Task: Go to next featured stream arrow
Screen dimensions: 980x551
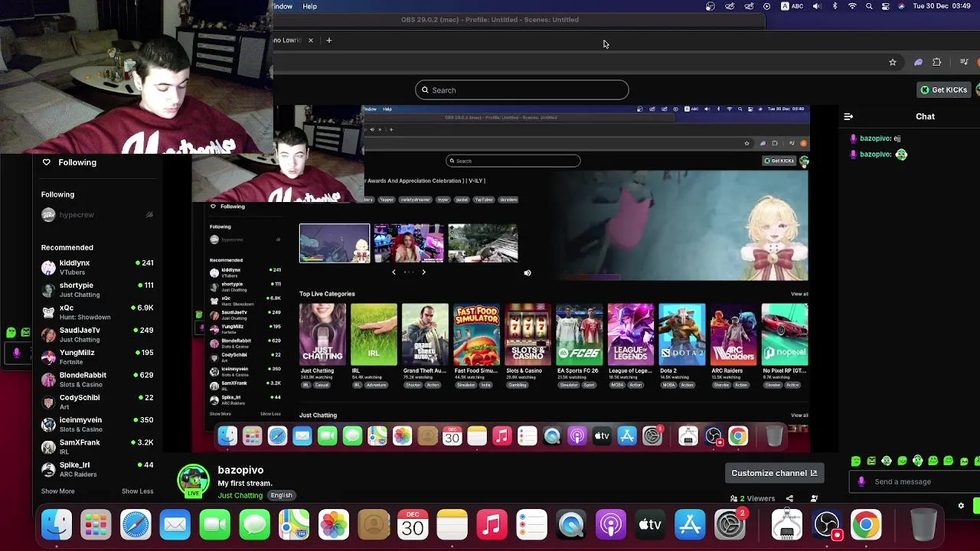Action: coord(423,272)
